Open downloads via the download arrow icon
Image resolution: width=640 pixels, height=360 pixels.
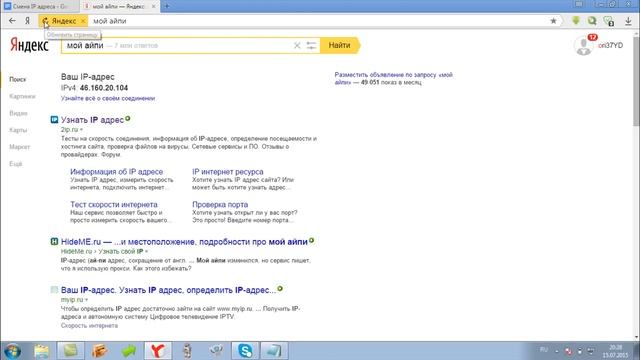click(628, 21)
